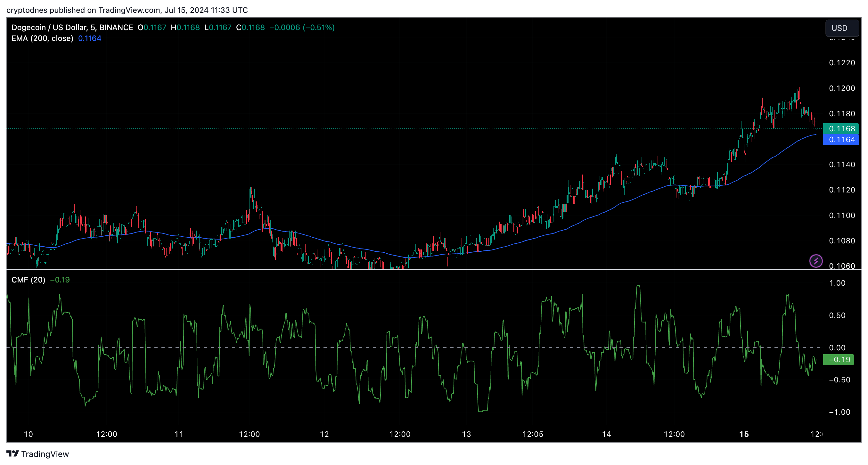
Task: Click the 12:05 time axis label
Action: coord(533,434)
